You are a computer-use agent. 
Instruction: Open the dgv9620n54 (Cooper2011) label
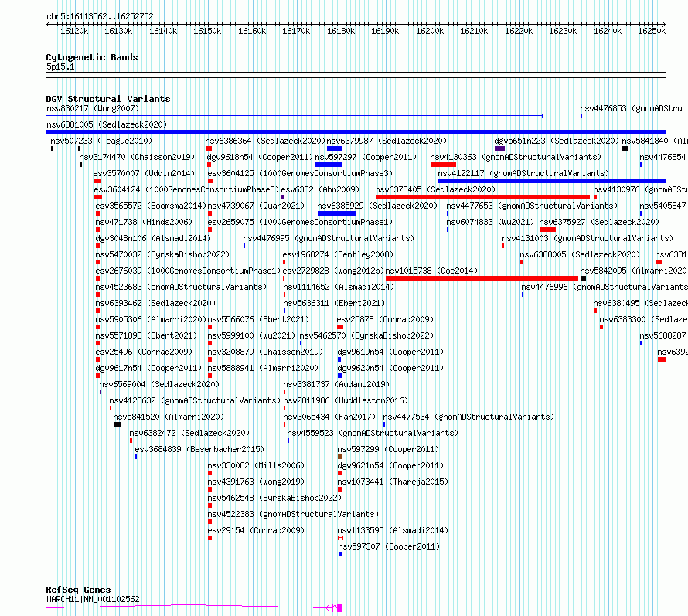[x=390, y=368]
